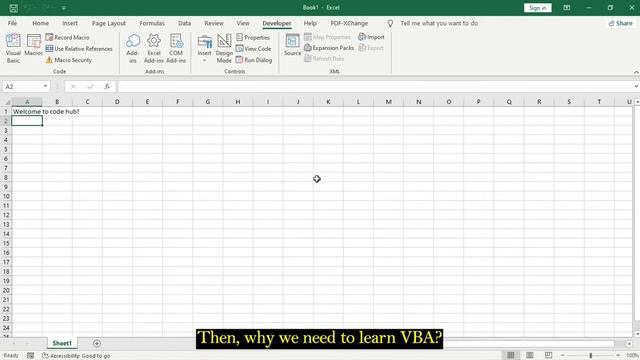
Task: Switch to Page Break Preview
Action: pos(548,355)
